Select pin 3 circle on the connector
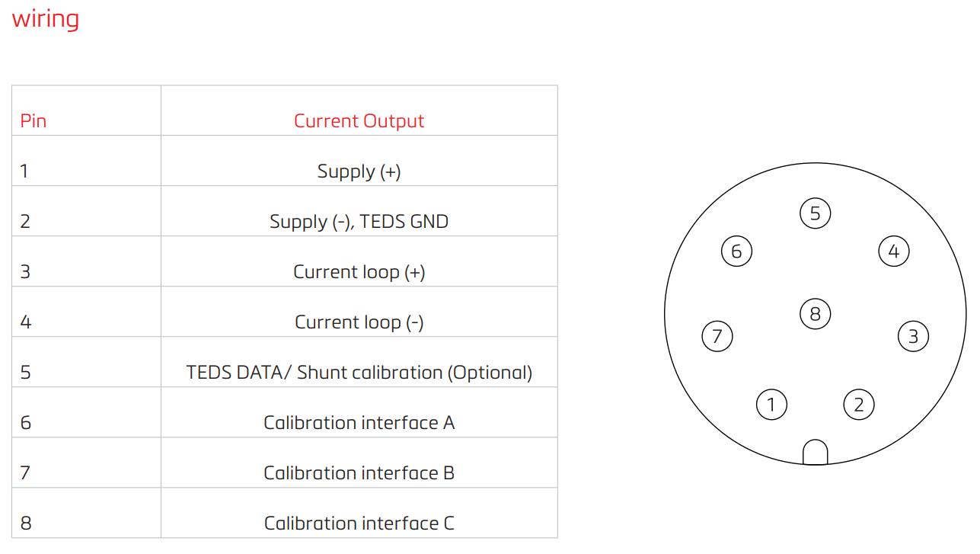 click(x=913, y=336)
